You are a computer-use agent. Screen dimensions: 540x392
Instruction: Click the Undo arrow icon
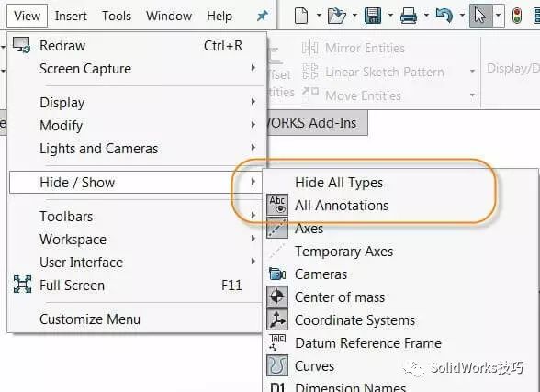tap(444, 16)
